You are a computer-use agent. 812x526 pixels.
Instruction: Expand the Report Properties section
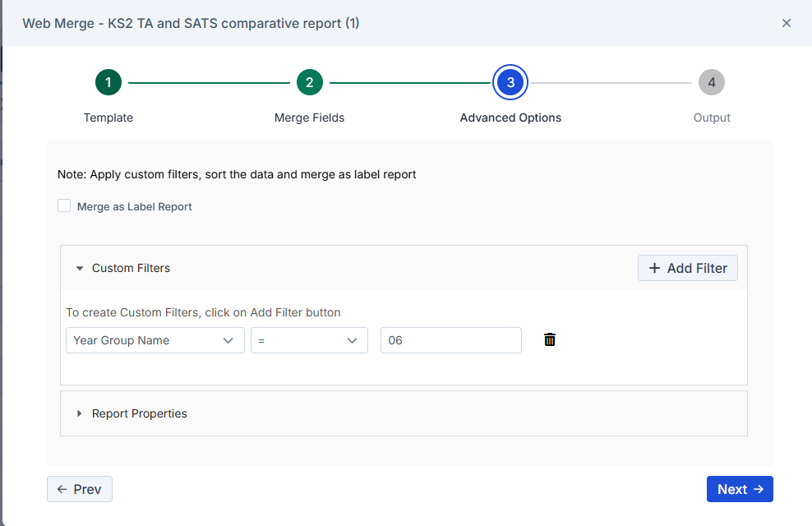pyautogui.click(x=80, y=413)
